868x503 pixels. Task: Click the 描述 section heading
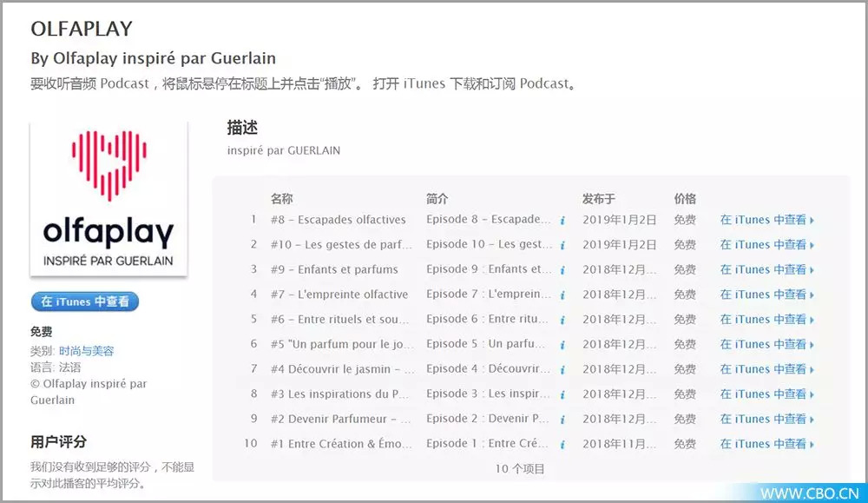[242, 128]
